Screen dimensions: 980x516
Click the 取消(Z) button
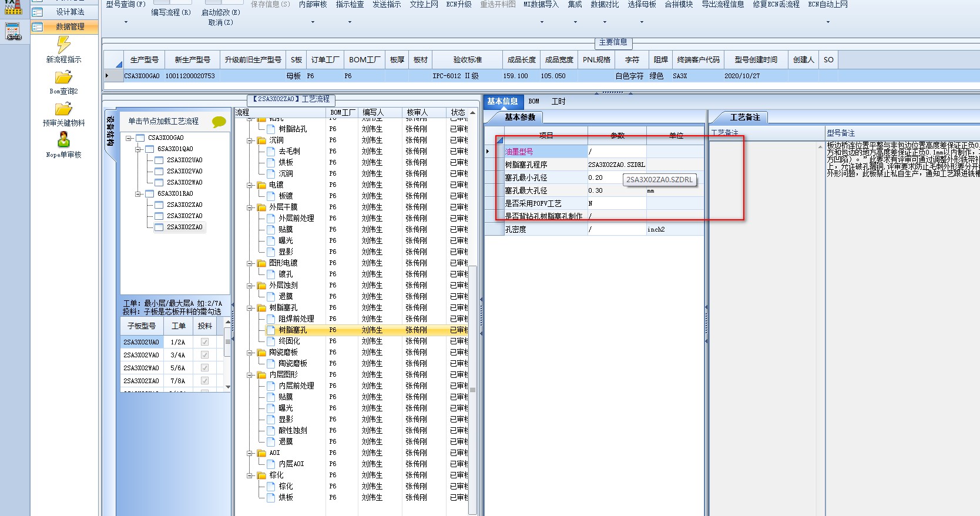point(221,23)
